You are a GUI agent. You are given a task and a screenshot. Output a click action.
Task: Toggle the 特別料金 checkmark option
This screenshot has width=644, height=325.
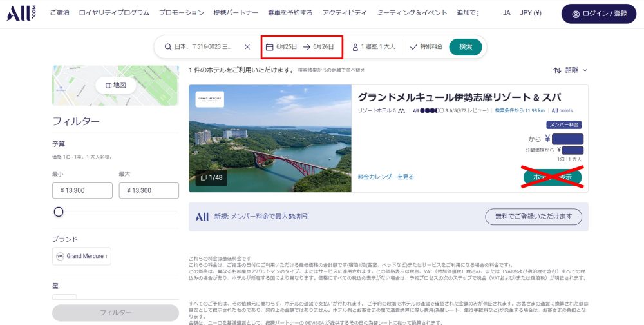(x=426, y=47)
